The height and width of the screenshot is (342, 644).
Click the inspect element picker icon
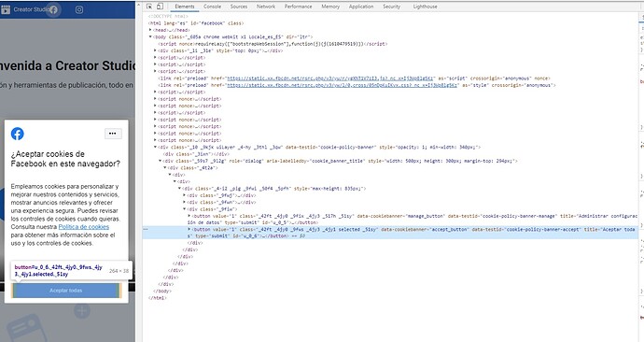(x=149, y=7)
